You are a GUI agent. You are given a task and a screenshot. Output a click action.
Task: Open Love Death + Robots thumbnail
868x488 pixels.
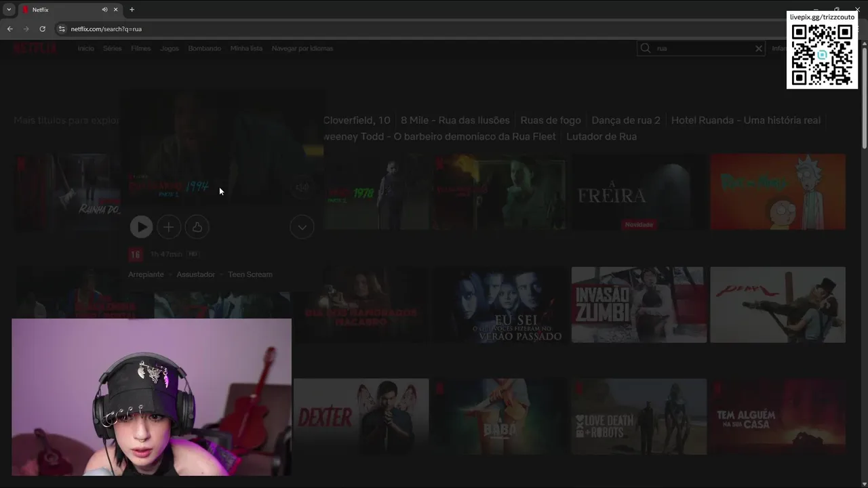(x=639, y=416)
